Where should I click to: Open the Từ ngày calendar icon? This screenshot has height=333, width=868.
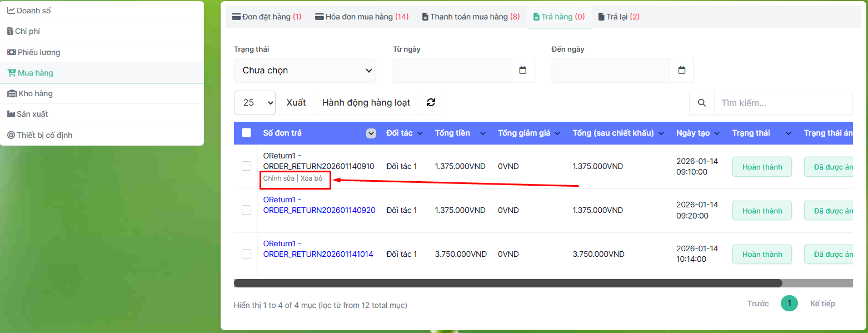[522, 70]
